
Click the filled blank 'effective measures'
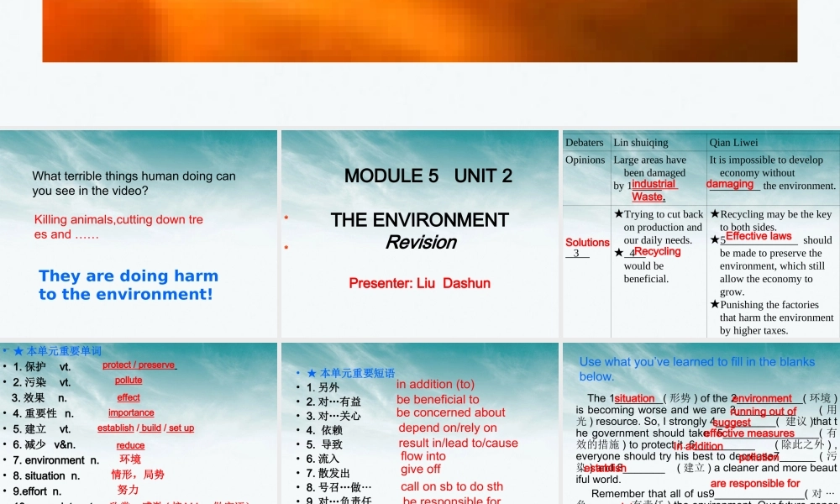[749, 433]
